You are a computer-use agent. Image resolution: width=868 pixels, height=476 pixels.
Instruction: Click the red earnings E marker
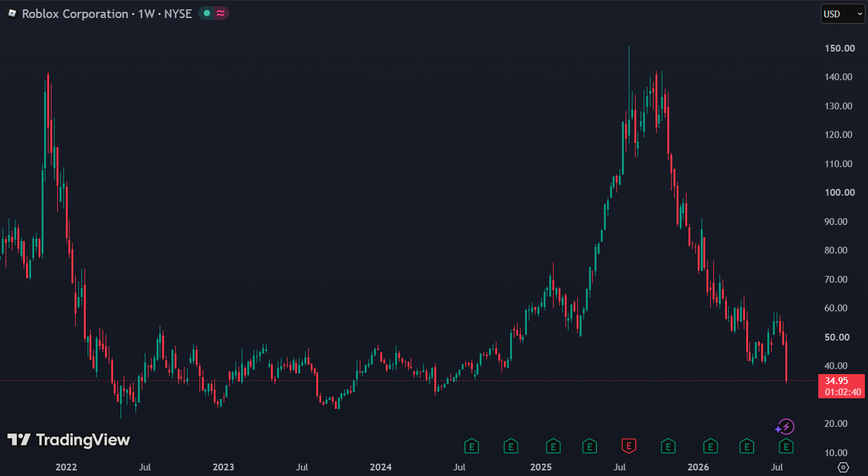pyautogui.click(x=629, y=446)
